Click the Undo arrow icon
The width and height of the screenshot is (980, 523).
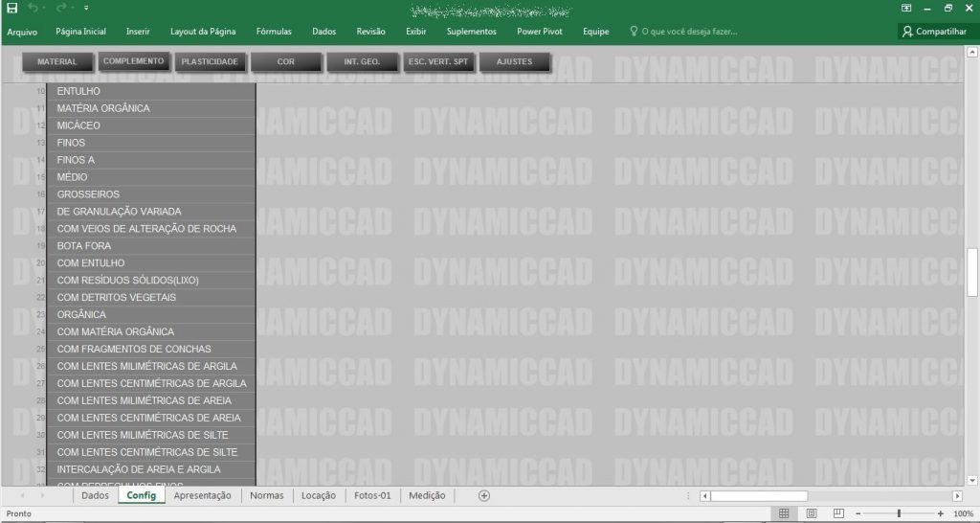[x=33, y=8]
